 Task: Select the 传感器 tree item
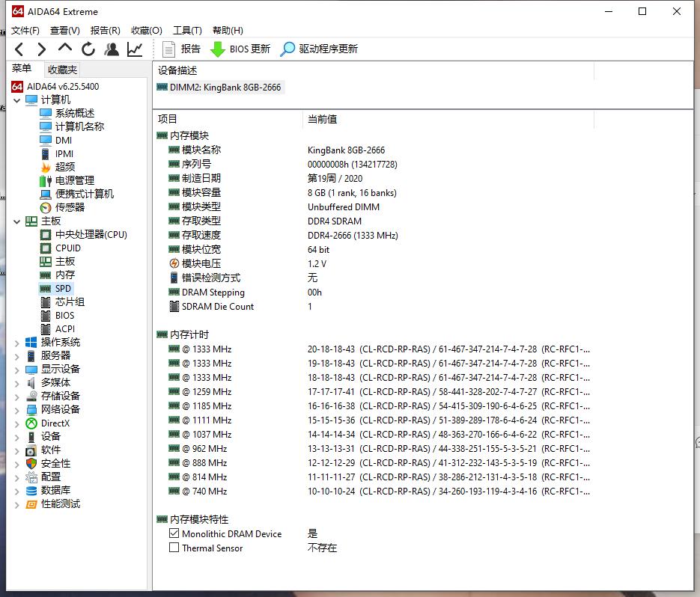(70, 207)
